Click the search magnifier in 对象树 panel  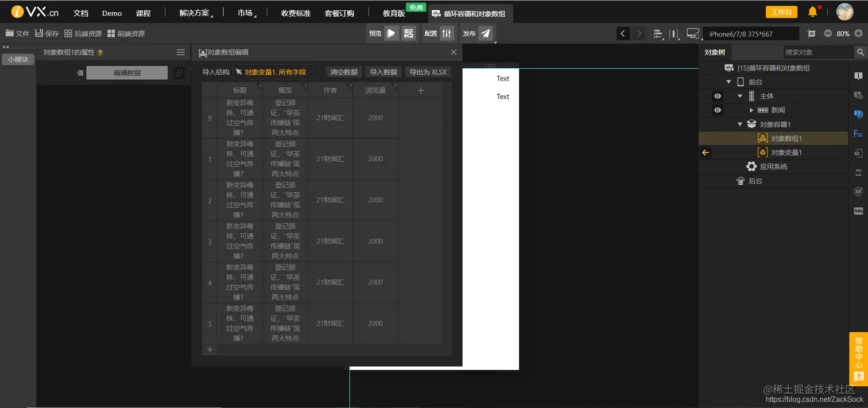pos(861,52)
